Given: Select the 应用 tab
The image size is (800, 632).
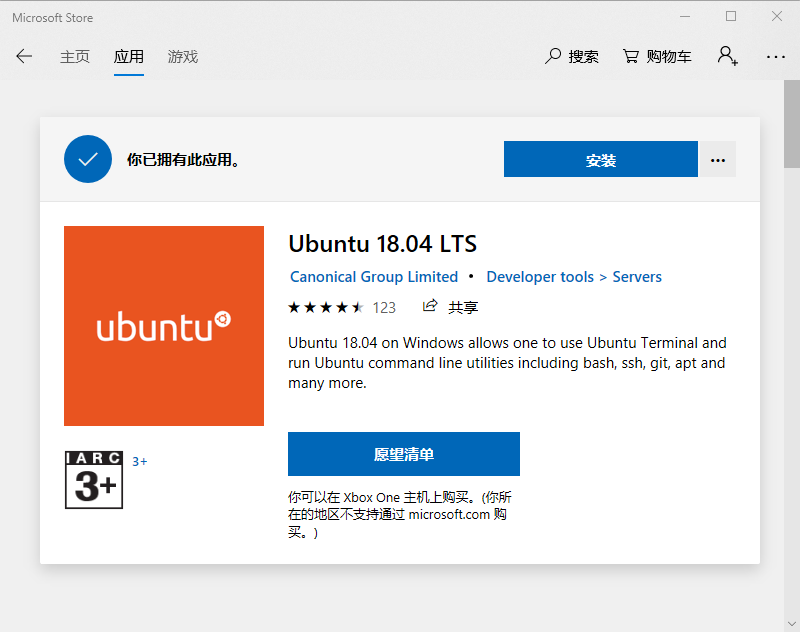Looking at the screenshot, I should click(x=129, y=57).
